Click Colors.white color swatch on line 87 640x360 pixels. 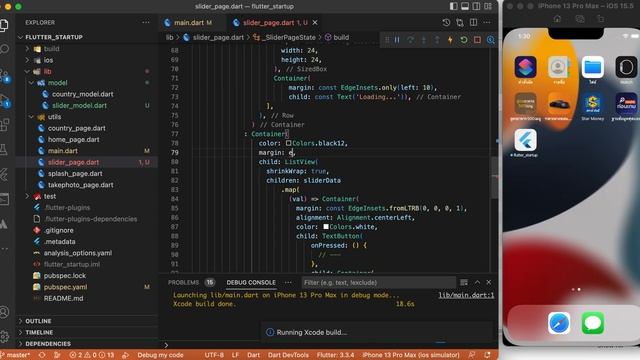(x=326, y=227)
